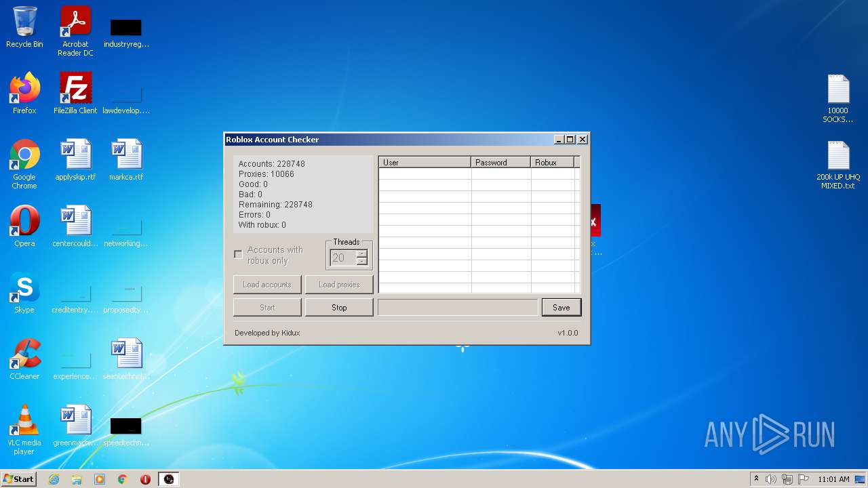Click the Accounts: 228748 statistic
868x488 pixels.
pyautogui.click(x=272, y=164)
